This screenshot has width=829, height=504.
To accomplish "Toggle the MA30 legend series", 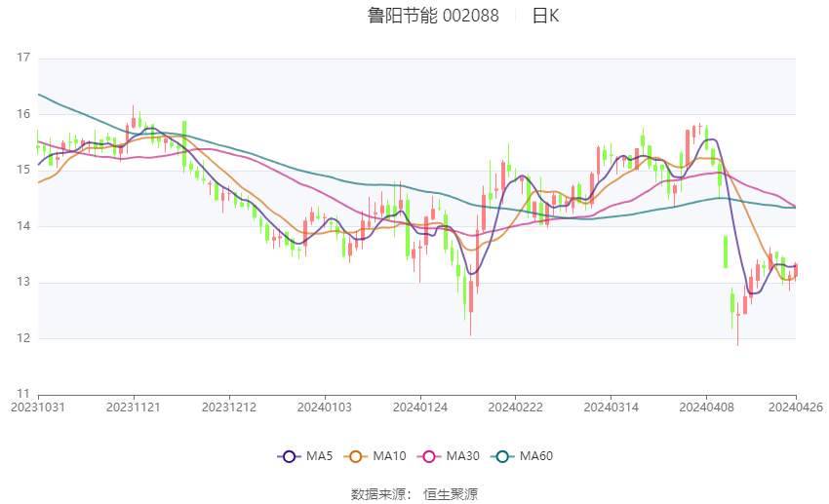I will [x=449, y=456].
